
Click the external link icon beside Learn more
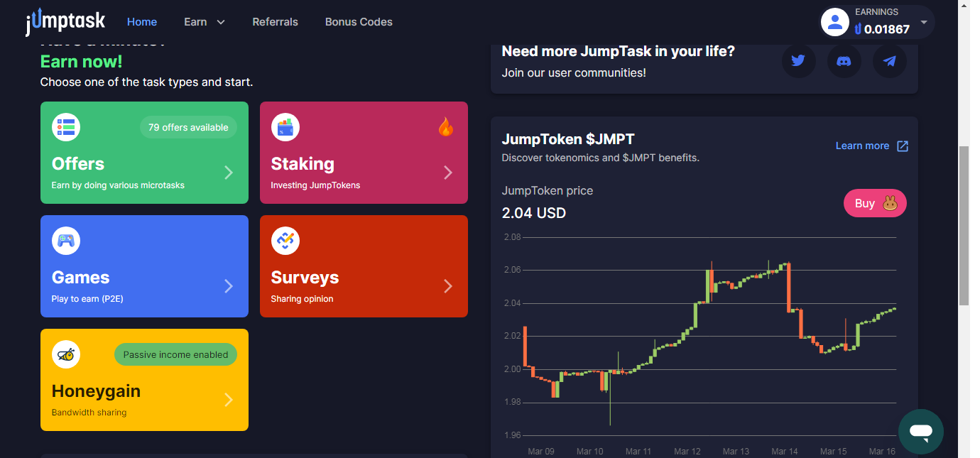click(x=903, y=146)
